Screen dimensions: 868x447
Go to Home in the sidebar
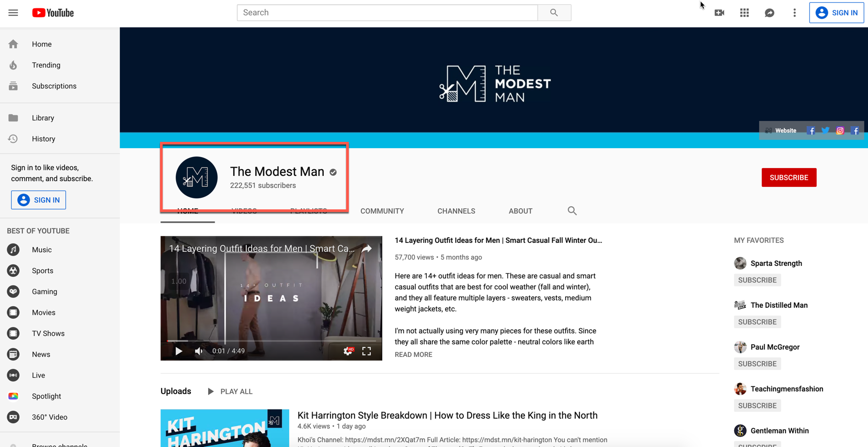pos(60,44)
